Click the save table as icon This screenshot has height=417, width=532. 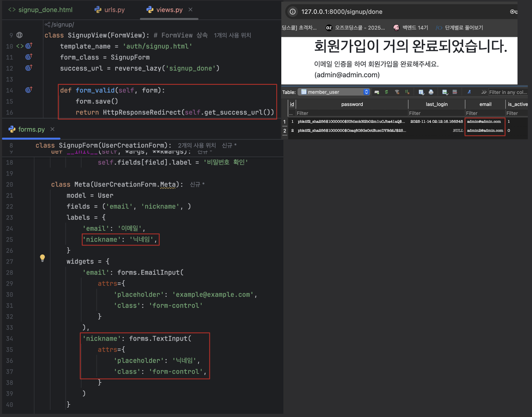pos(421,92)
